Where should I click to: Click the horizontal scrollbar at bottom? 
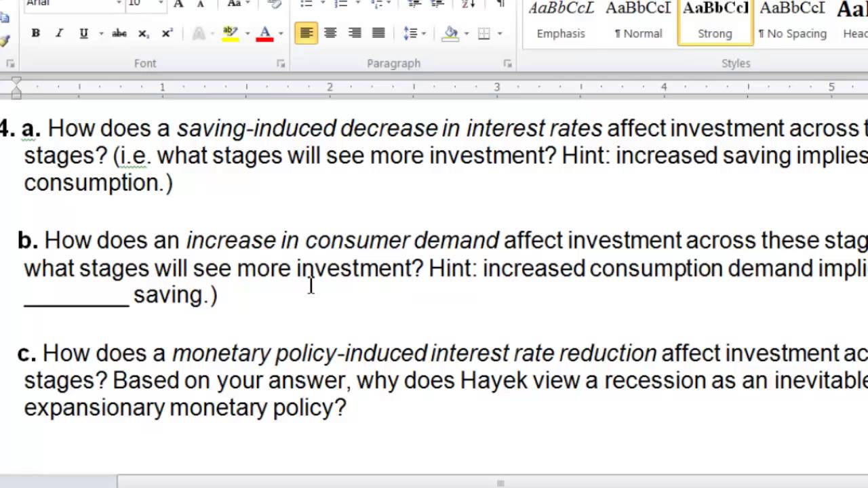pyautogui.click(x=500, y=483)
